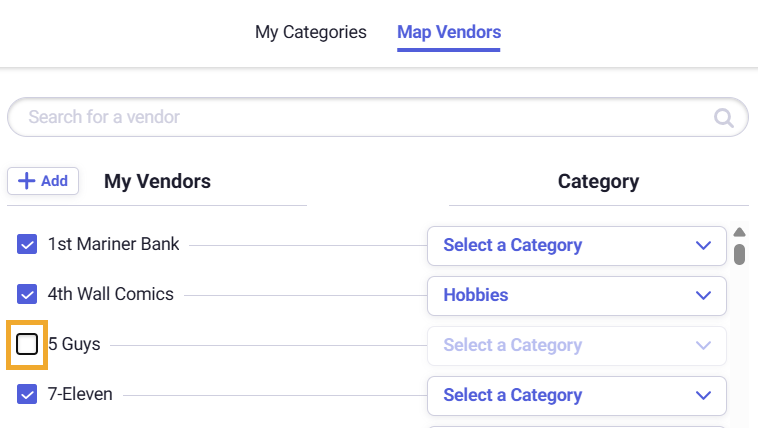Uncheck the 1st Mariner Bank checkbox
The height and width of the screenshot is (428, 758).
(28, 245)
